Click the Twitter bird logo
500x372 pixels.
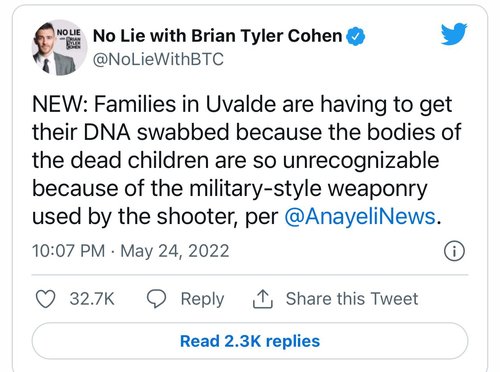454,34
